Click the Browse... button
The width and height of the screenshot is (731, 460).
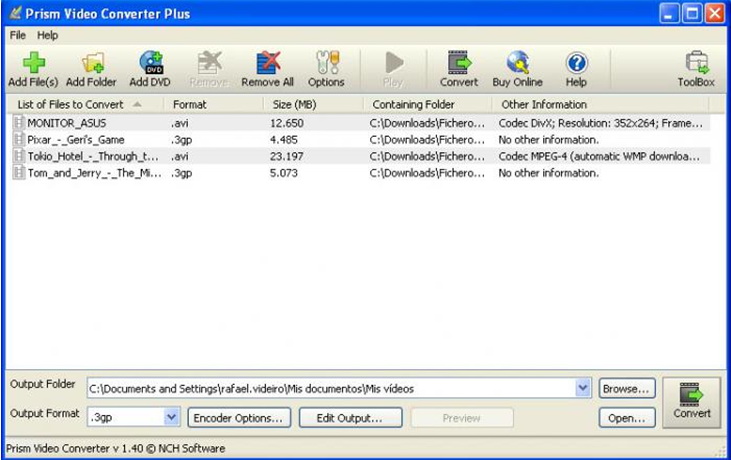pyautogui.click(x=627, y=389)
